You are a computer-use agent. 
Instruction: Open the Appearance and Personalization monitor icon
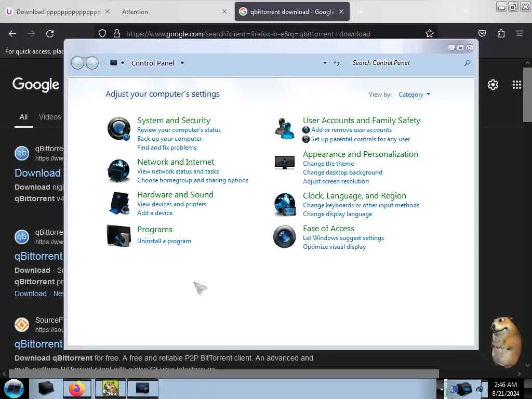[x=284, y=162]
